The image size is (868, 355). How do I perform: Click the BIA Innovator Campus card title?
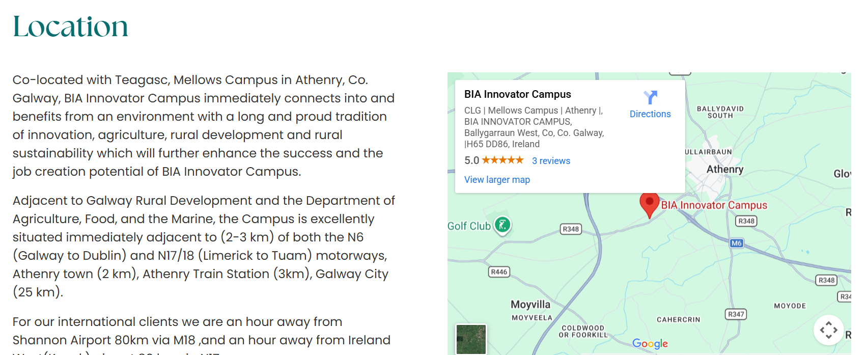517,94
